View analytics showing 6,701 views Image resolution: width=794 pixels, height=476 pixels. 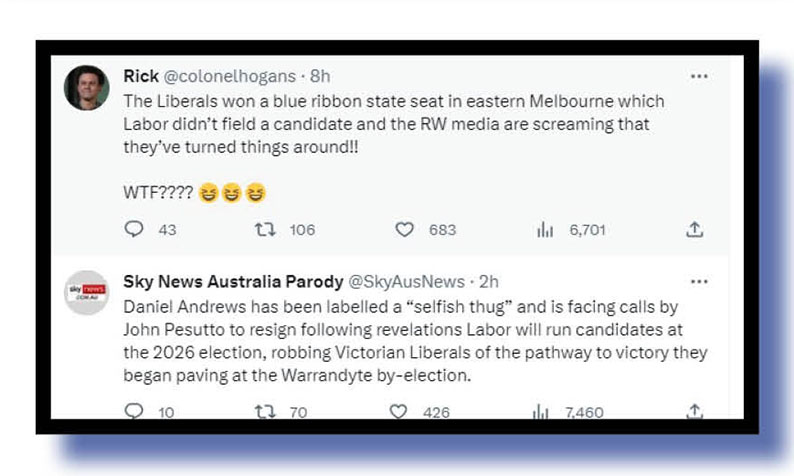coord(545,230)
